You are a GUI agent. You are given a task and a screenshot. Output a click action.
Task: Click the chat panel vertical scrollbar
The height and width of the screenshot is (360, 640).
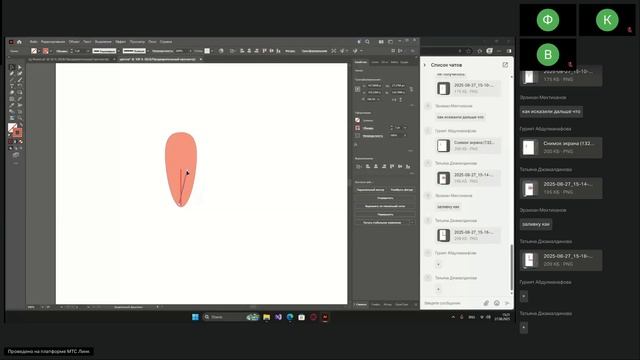(511, 268)
